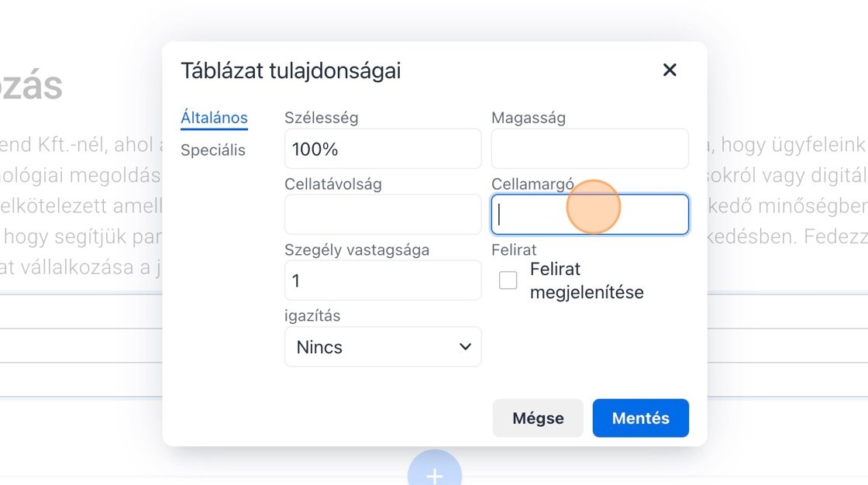Open the Speciális tab
The height and width of the screenshot is (485, 868).
pyautogui.click(x=213, y=150)
